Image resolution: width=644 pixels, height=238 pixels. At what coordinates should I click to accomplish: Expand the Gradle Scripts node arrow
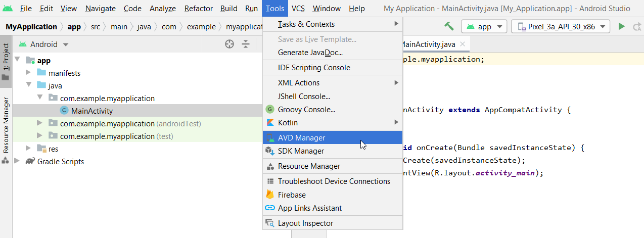[x=18, y=161]
